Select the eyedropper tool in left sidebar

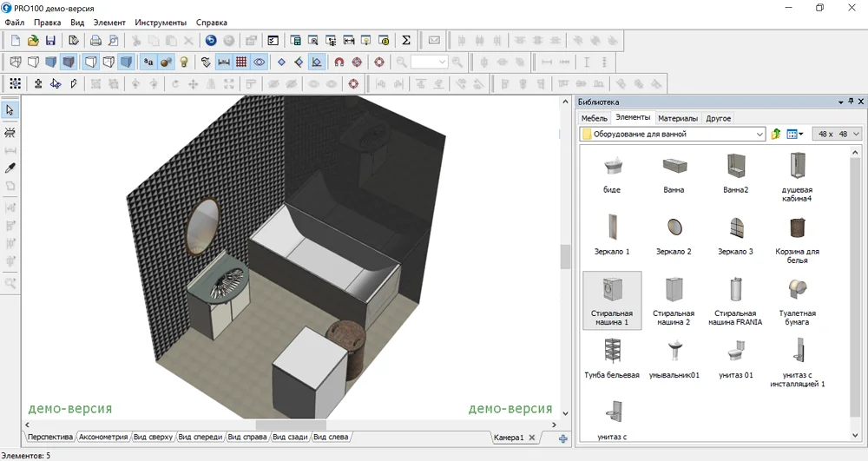pos(10,168)
